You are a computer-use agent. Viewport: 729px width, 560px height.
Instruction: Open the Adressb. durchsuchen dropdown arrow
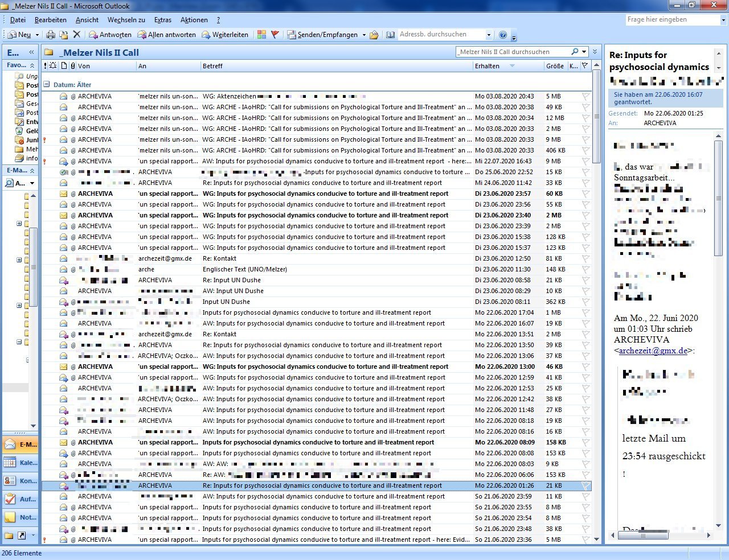click(489, 35)
